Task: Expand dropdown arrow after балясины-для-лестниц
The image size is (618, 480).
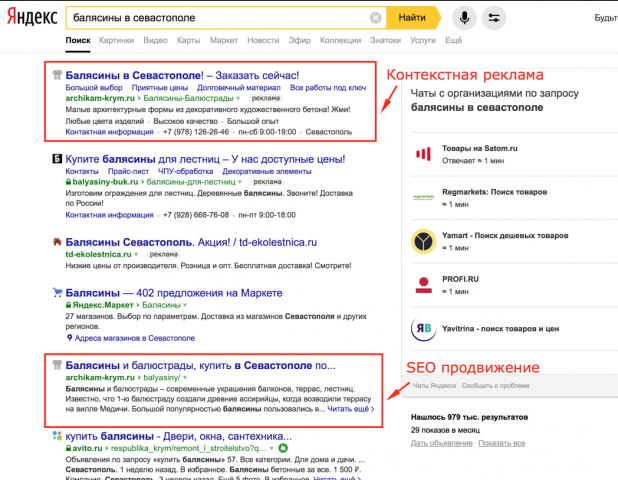Action: (x=240, y=182)
